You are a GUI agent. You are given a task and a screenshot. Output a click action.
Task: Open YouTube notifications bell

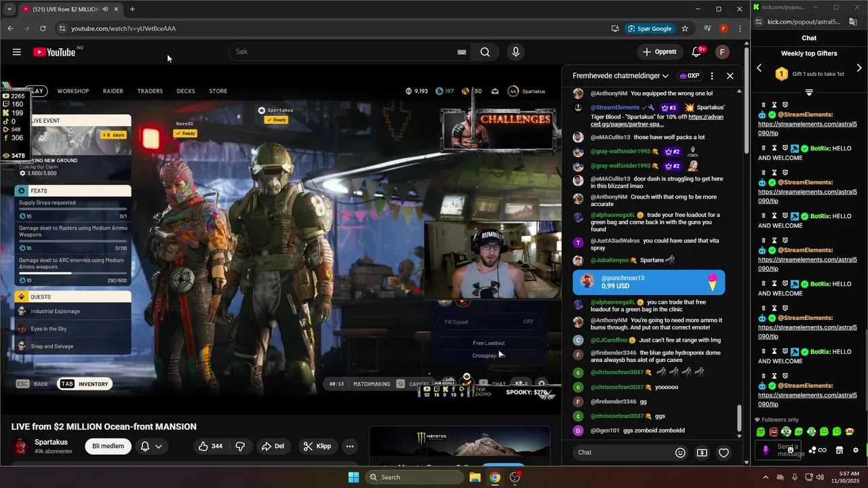tap(696, 52)
